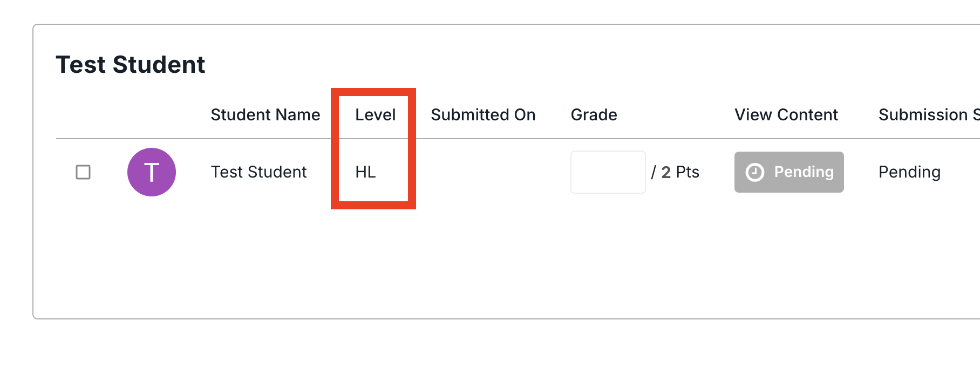Click the HL level value
The height and width of the screenshot is (368, 980).
pyautogui.click(x=365, y=172)
